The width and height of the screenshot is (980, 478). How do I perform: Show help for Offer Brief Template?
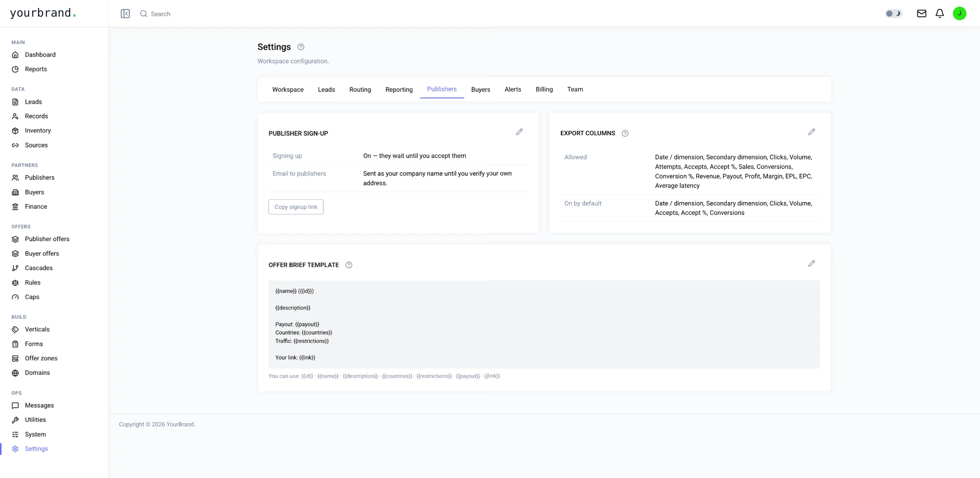349,265
